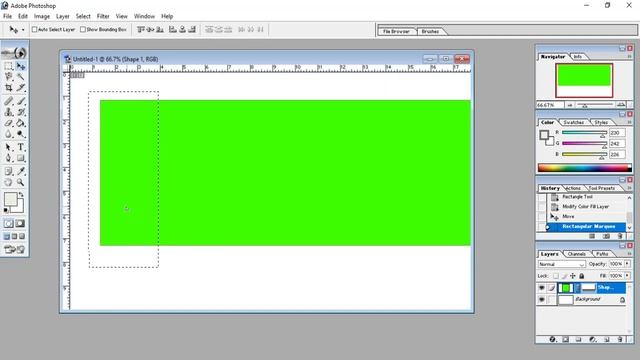Select the Rectangular Marquee tool in toolbox
640x360 pixels.
tap(9, 66)
